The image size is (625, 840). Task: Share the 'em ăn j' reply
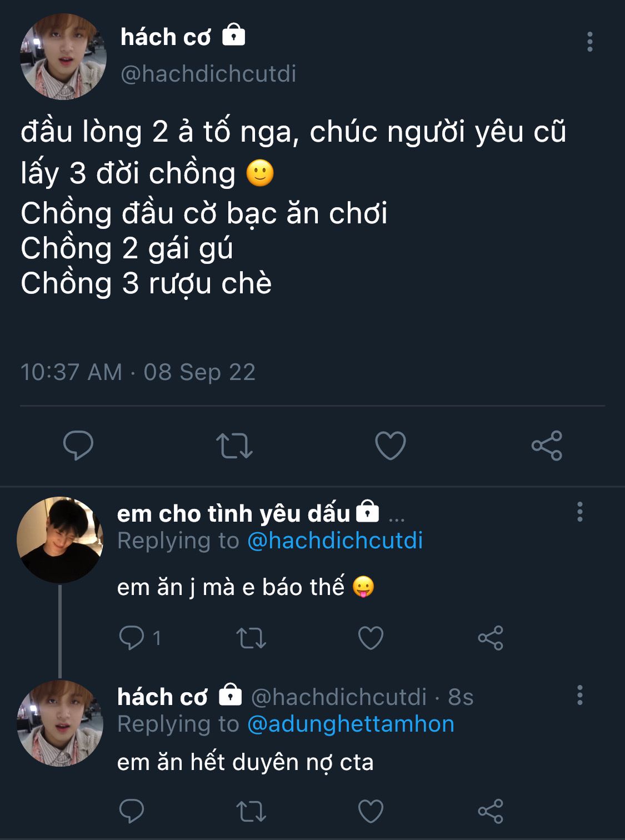click(x=491, y=638)
